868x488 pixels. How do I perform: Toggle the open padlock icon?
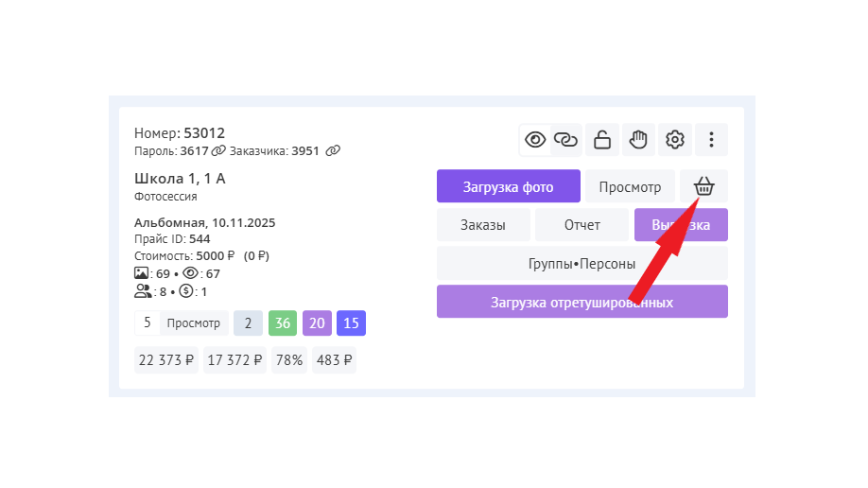(602, 140)
